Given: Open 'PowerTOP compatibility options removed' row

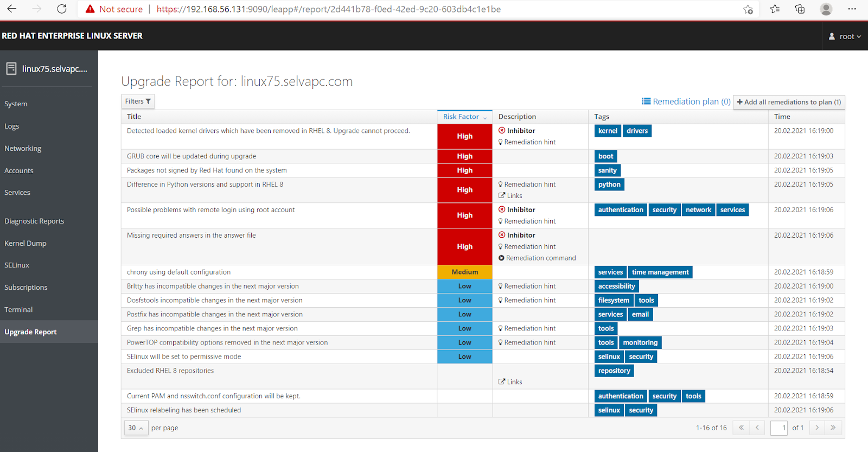Looking at the screenshot, I should 483,343.
